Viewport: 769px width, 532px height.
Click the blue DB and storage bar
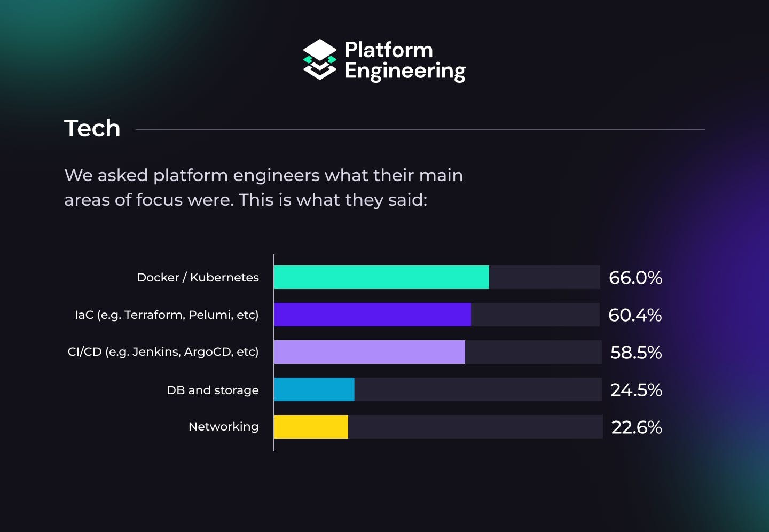coord(314,389)
